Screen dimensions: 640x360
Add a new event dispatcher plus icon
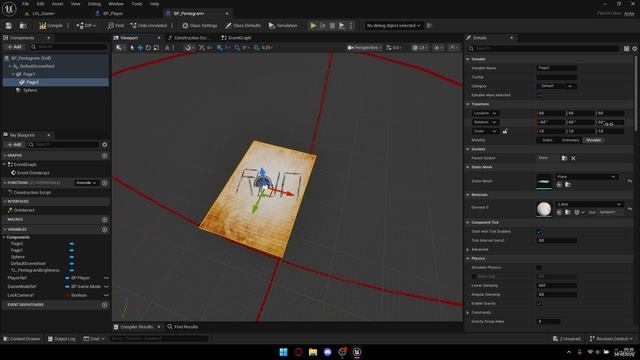[x=104, y=305]
